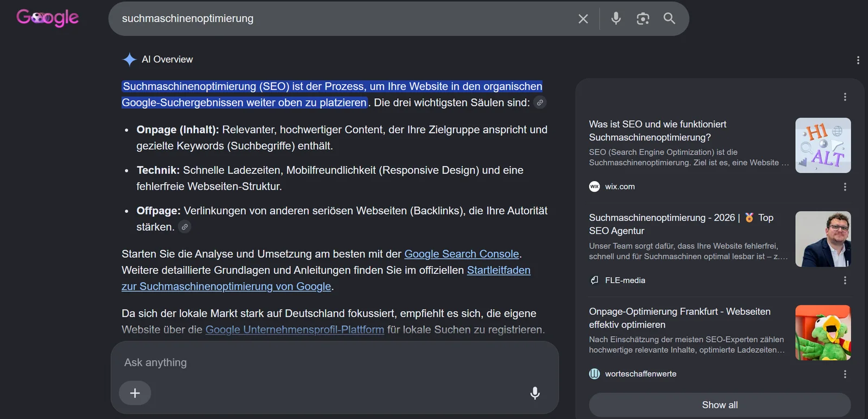Click the FLE-media favicon
This screenshot has width=868, height=419.
[595, 281]
